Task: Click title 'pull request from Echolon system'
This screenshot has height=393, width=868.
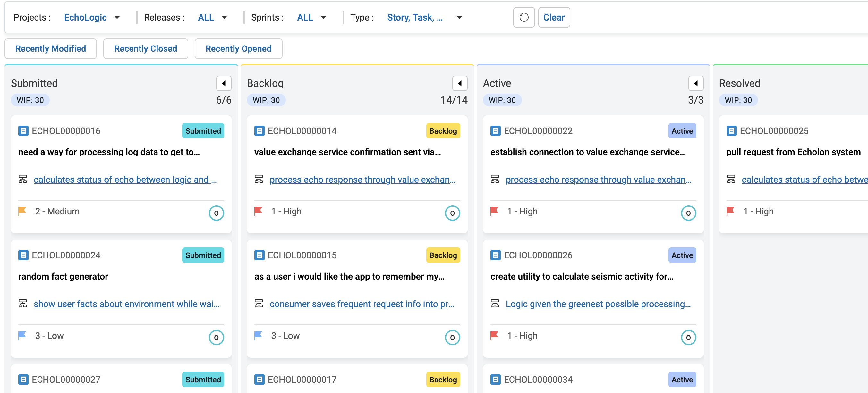Action: pos(793,152)
